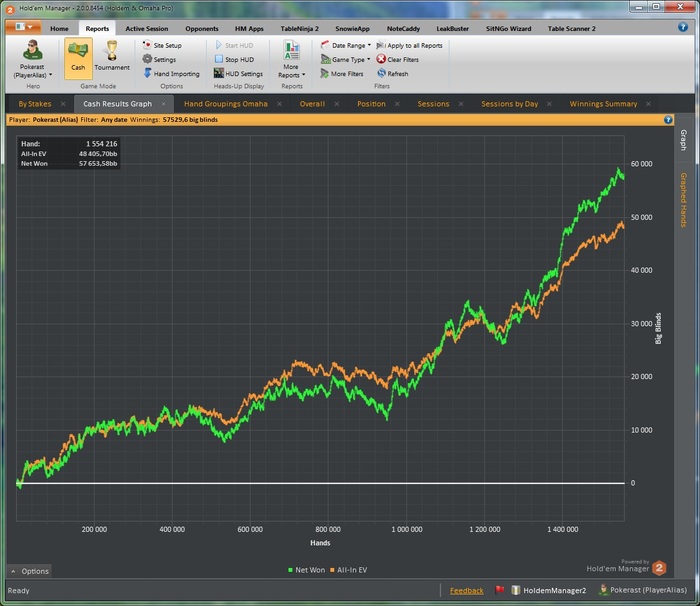Switch to Home ribbon tab
The height and width of the screenshot is (606, 700).
59,29
